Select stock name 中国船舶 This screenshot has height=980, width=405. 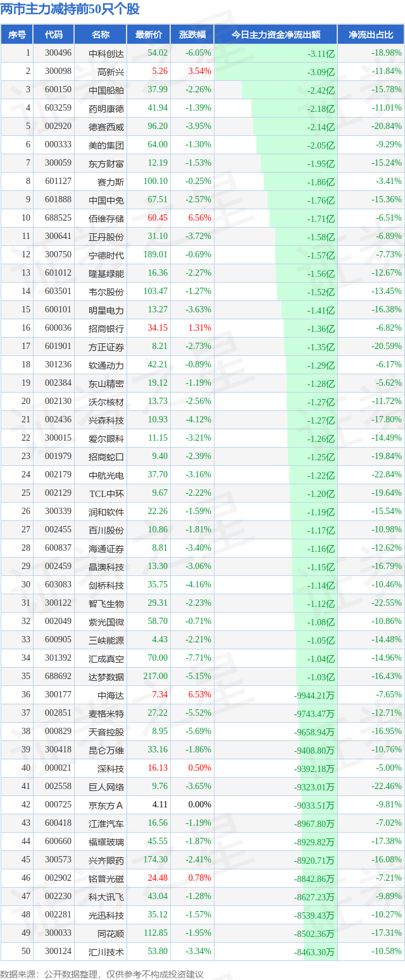pyautogui.click(x=106, y=90)
